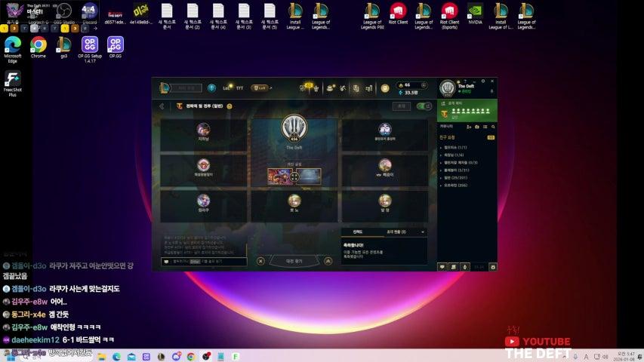Click The Deft profile avatar top right
Image resolution: width=644 pixels, height=362 pixels.
coord(447,88)
